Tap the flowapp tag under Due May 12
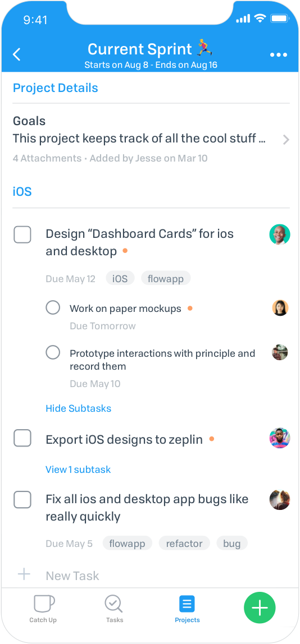300x644 pixels. click(165, 278)
